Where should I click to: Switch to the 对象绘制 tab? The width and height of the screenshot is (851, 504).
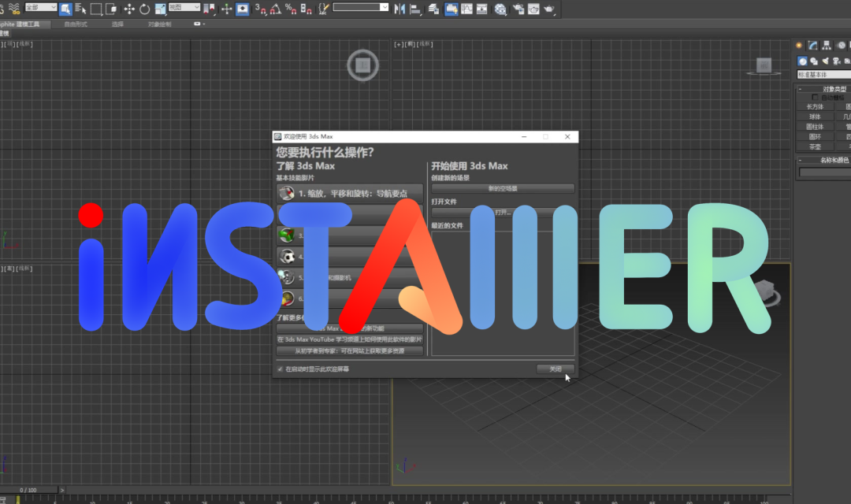(159, 24)
